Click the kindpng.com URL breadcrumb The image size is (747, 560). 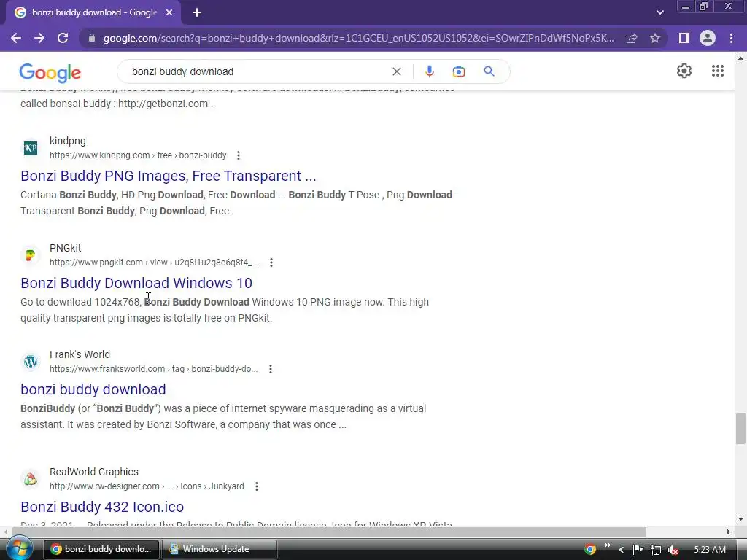pos(138,155)
